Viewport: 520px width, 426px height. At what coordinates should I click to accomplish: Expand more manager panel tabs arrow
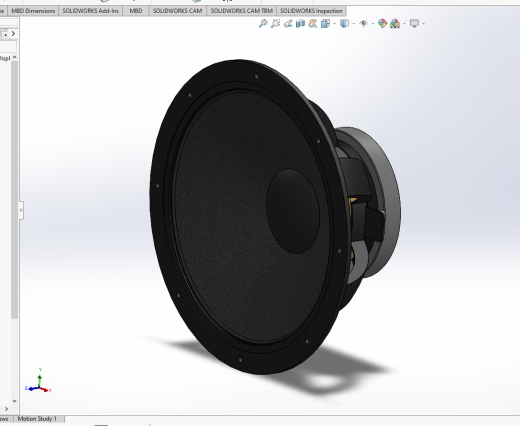coord(13,33)
